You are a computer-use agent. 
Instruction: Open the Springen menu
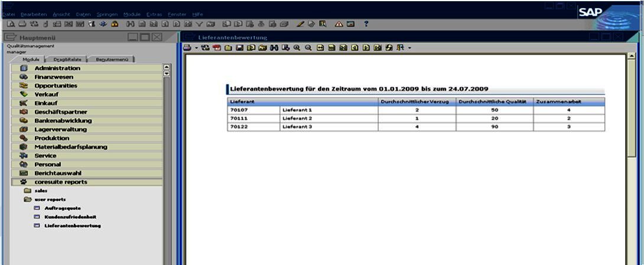coord(107,14)
